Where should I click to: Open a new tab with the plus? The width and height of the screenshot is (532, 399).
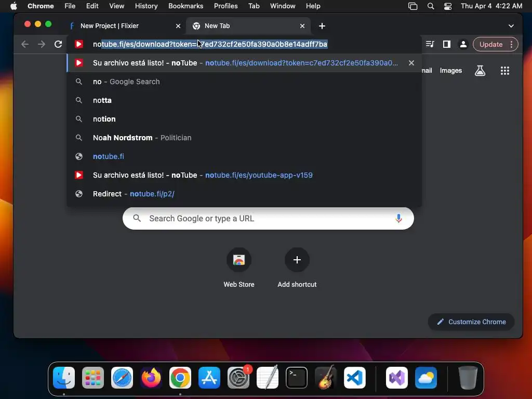point(322,26)
